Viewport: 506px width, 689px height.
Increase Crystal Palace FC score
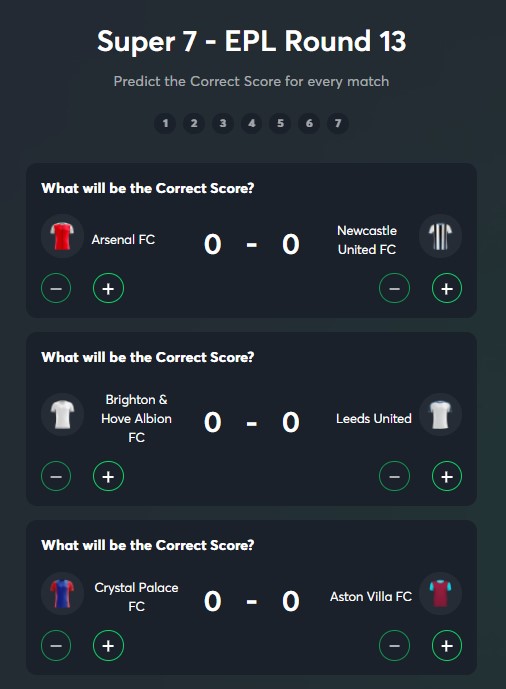[108, 645]
